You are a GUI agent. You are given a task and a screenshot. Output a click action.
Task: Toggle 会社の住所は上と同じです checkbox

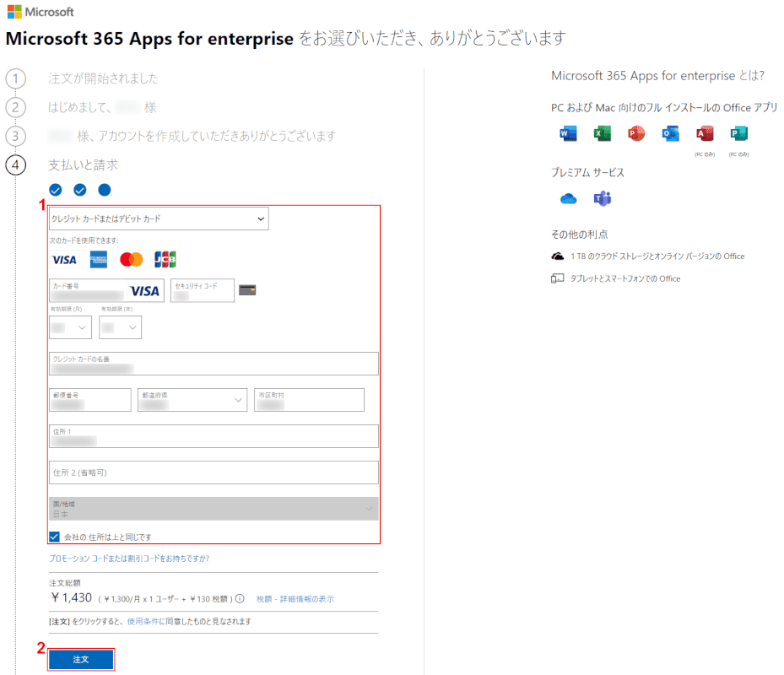[x=55, y=537]
